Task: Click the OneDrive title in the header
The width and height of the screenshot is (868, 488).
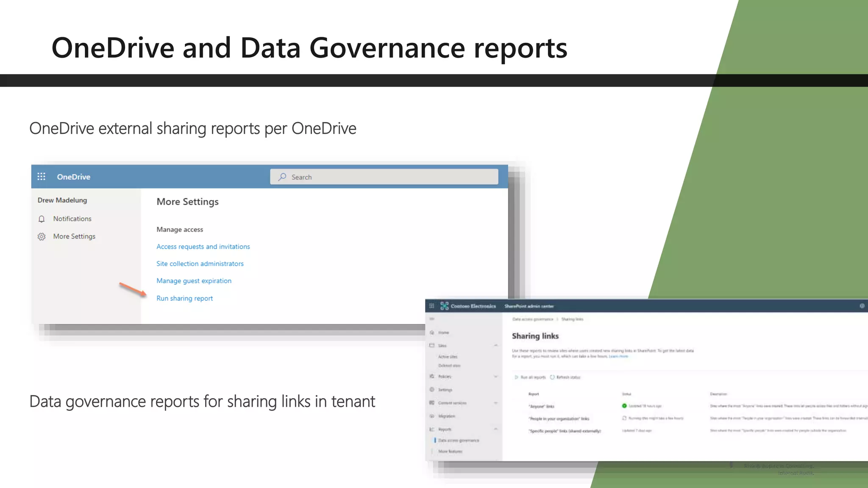Action: point(74,177)
